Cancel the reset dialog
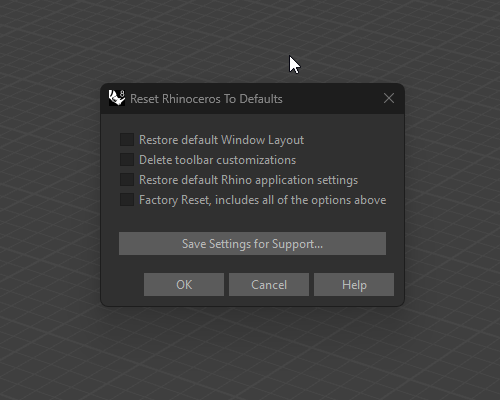Viewport: 500px width, 400px height. [269, 285]
